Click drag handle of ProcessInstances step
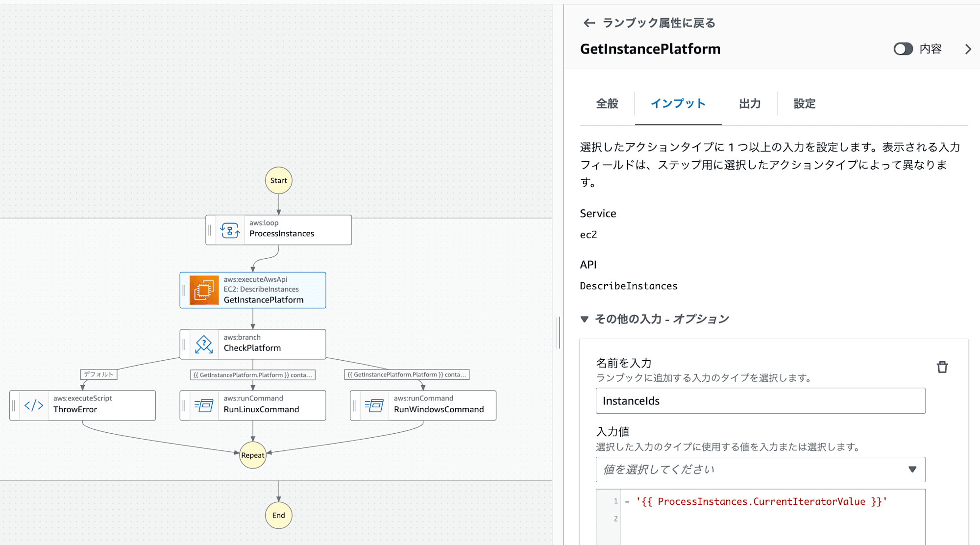The width and height of the screenshot is (980, 545). (x=210, y=230)
